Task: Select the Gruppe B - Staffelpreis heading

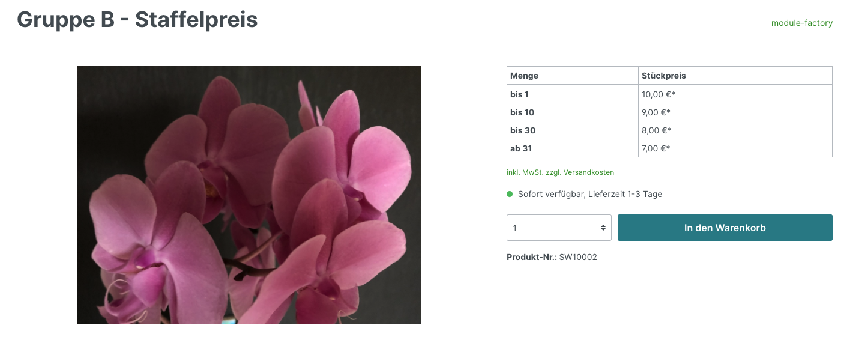Action: (x=137, y=20)
